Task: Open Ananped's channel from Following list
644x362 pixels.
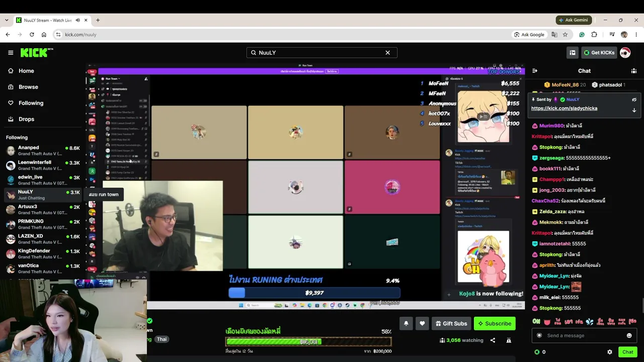Action: point(43,150)
